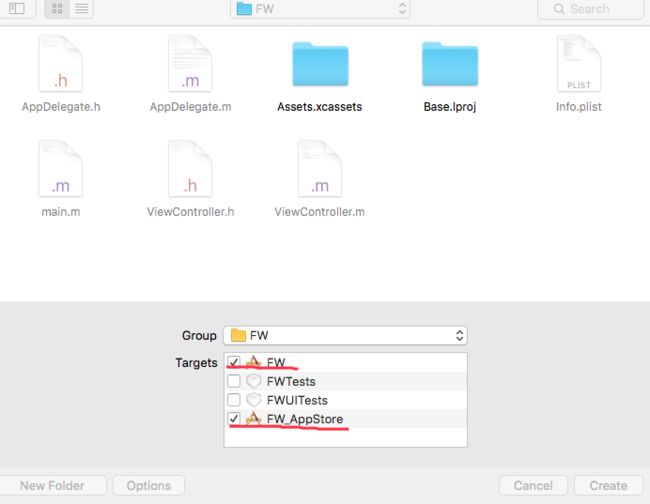Click the Options button
This screenshot has height=504, width=650.
[x=149, y=485]
